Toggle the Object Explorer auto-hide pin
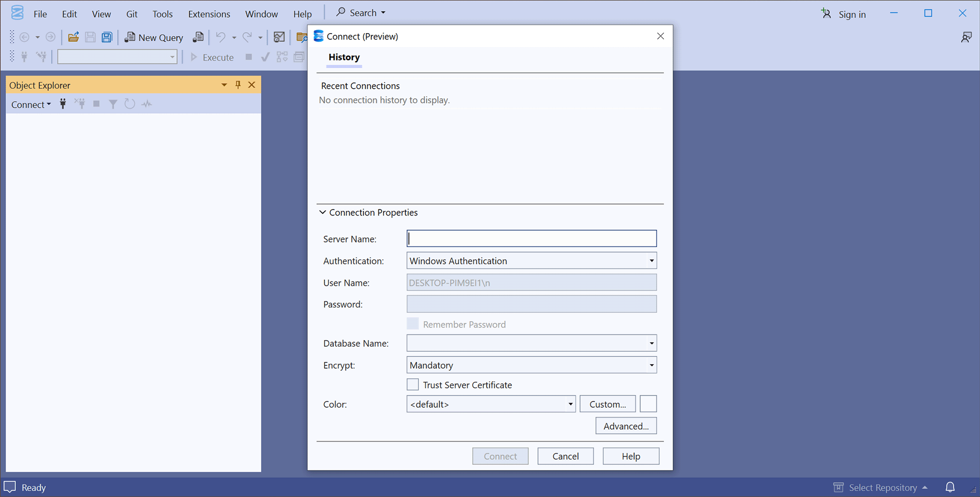980x497 pixels. click(x=238, y=85)
